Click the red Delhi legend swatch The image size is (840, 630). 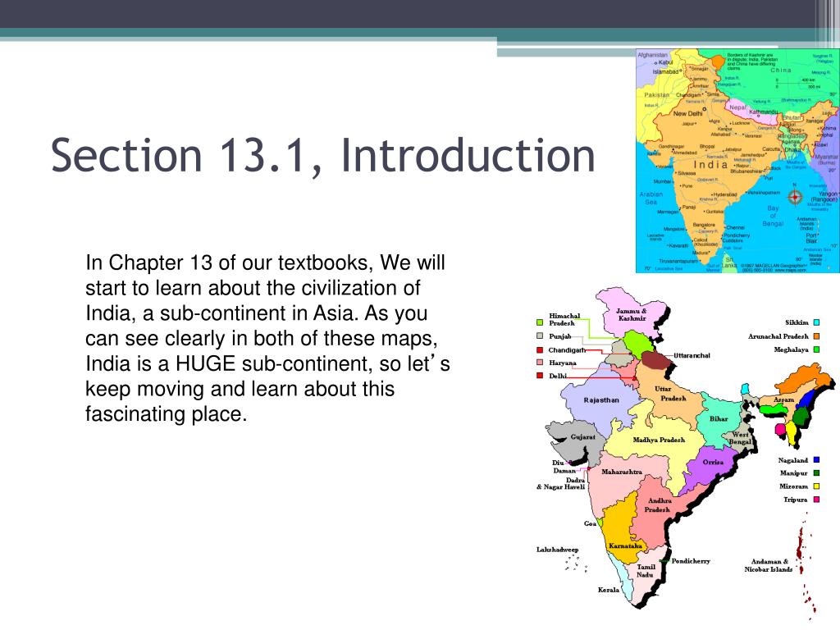(x=540, y=376)
